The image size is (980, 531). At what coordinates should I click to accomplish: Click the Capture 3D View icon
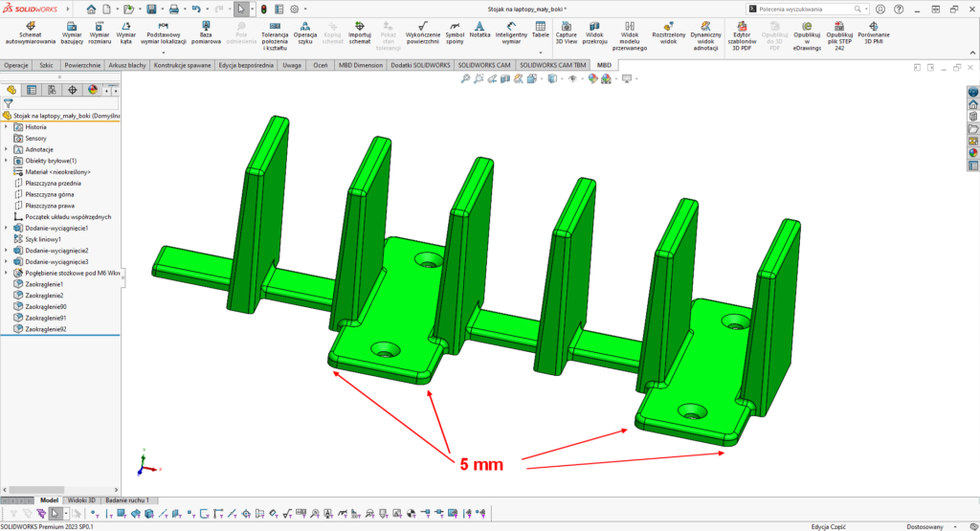coord(566,33)
